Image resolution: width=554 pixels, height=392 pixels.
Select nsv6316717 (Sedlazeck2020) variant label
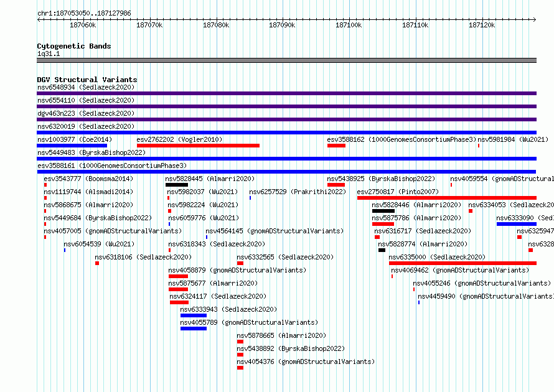coord(423,231)
